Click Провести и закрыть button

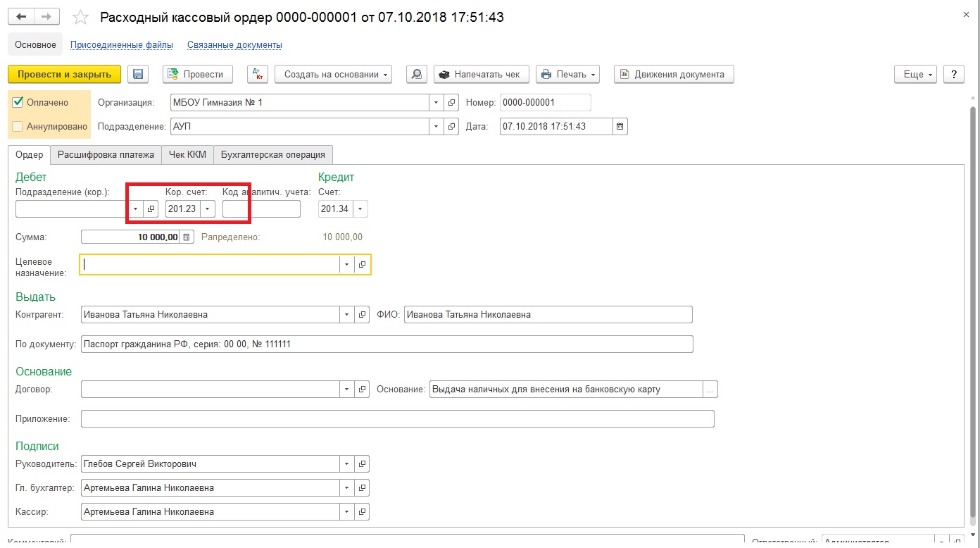(64, 74)
